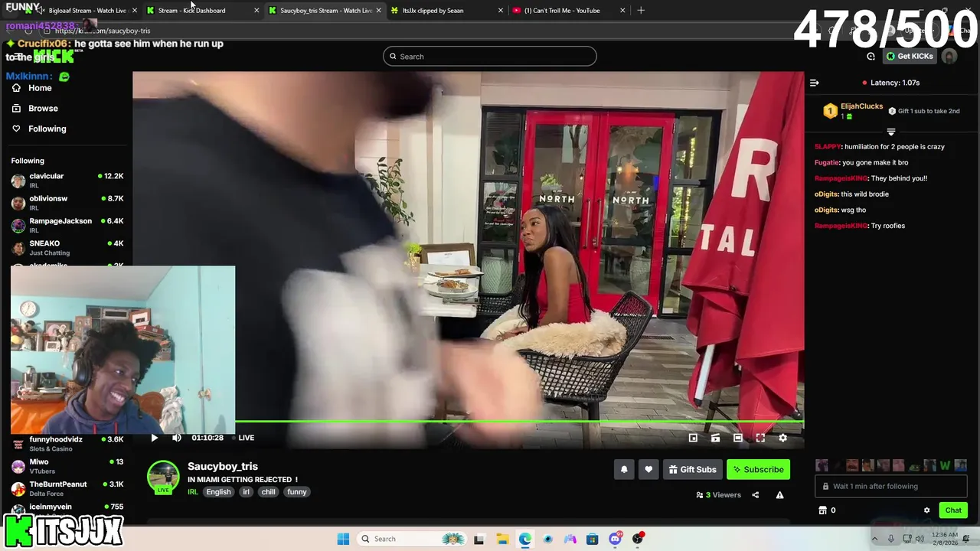The height and width of the screenshot is (551, 980).
Task: Follow the channel with the heart button
Action: click(x=648, y=469)
